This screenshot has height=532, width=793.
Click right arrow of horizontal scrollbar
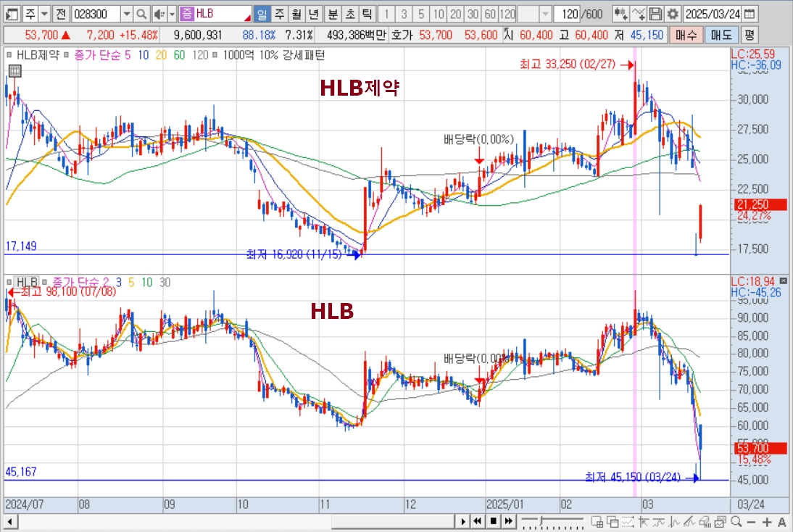coord(462,521)
